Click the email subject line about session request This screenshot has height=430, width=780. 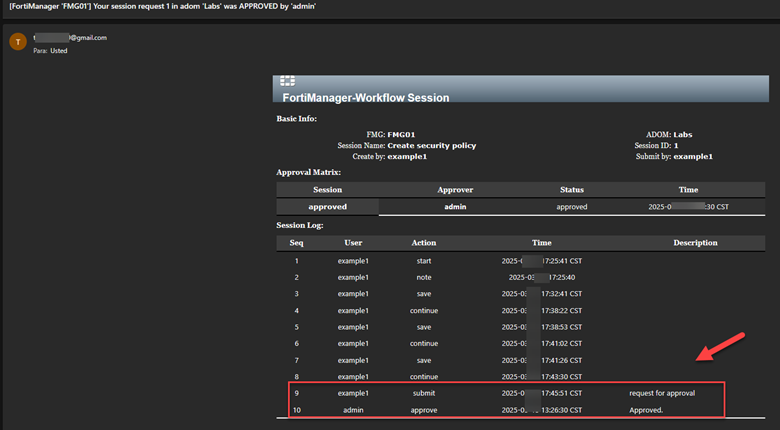[163, 6]
